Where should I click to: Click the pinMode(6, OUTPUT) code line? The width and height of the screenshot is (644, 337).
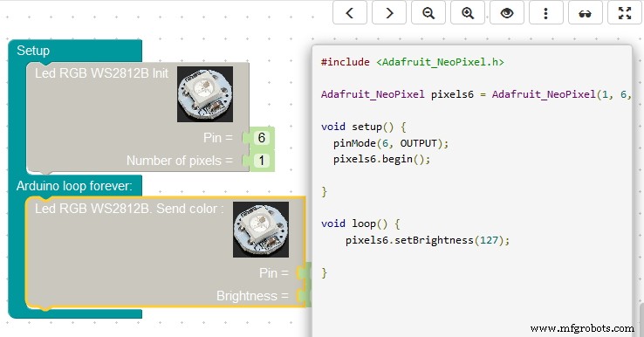point(391,143)
